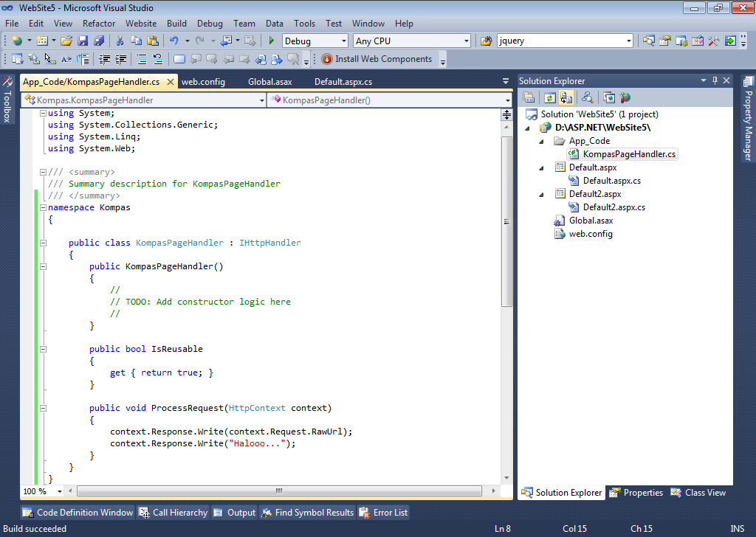Open the Properties Window toolbar icon

[665, 41]
